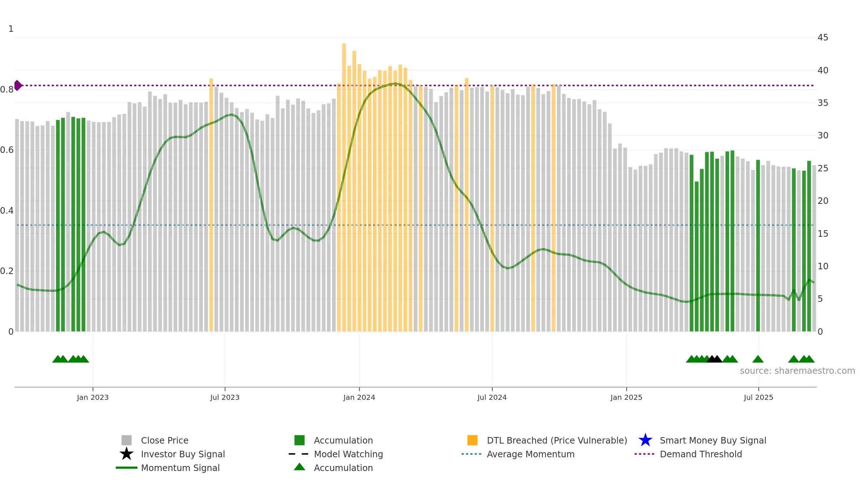Viewport: 868px width, 488px height.
Task: Click the green Accumulation square legend swatch
Action: (x=299, y=440)
